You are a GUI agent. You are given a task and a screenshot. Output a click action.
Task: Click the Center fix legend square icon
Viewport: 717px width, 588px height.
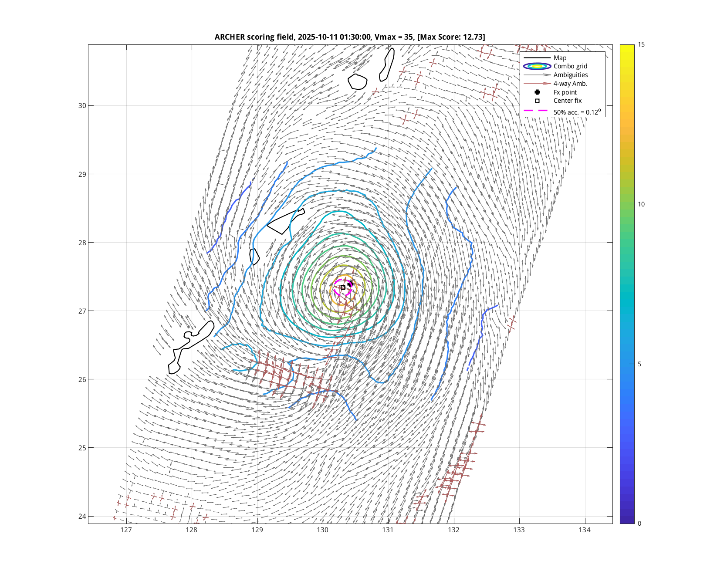tap(537, 101)
